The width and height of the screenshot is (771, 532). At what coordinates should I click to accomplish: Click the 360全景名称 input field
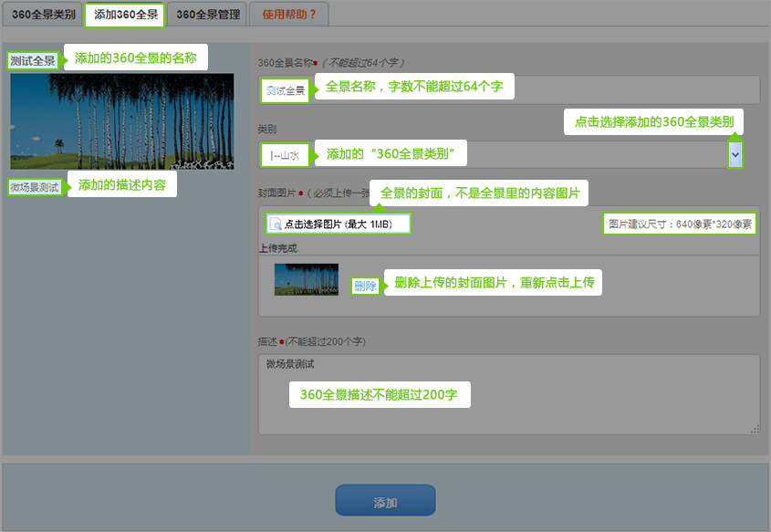509,90
